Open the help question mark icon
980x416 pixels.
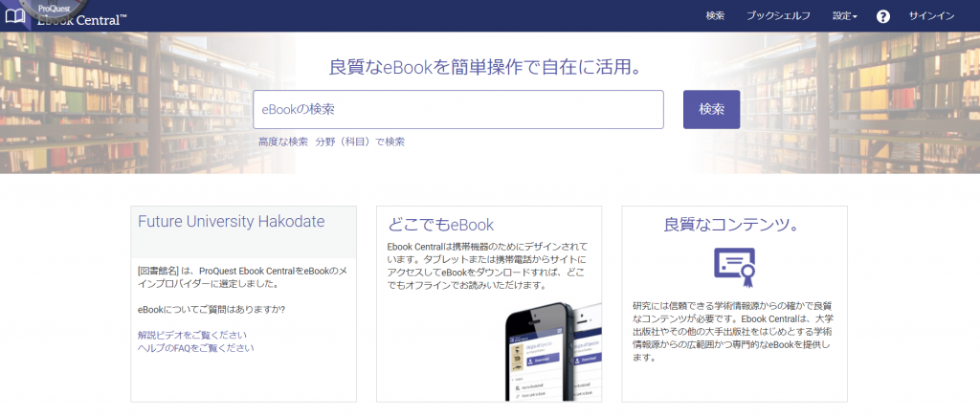click(x=882, y=16)
